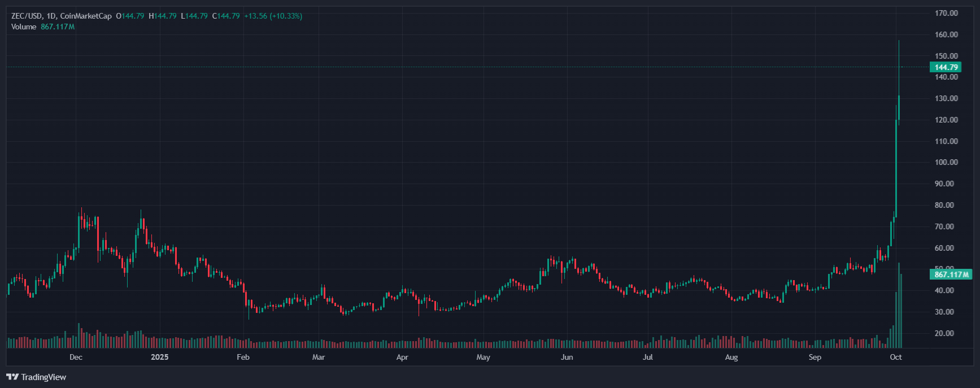Viewport: 980px width, 388px height.
Task: Click the Aug label on time axis
Action: (731, 357)
